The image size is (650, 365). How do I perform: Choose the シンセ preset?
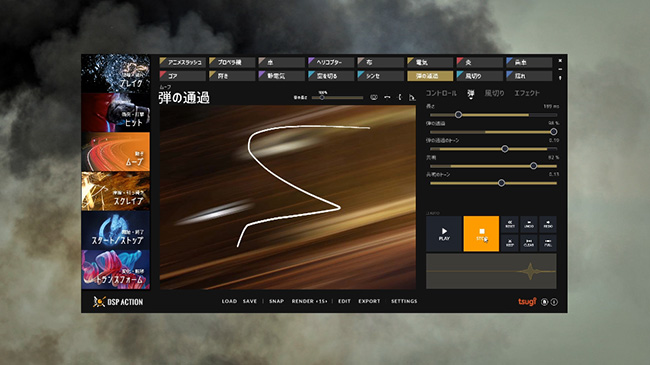381,76
